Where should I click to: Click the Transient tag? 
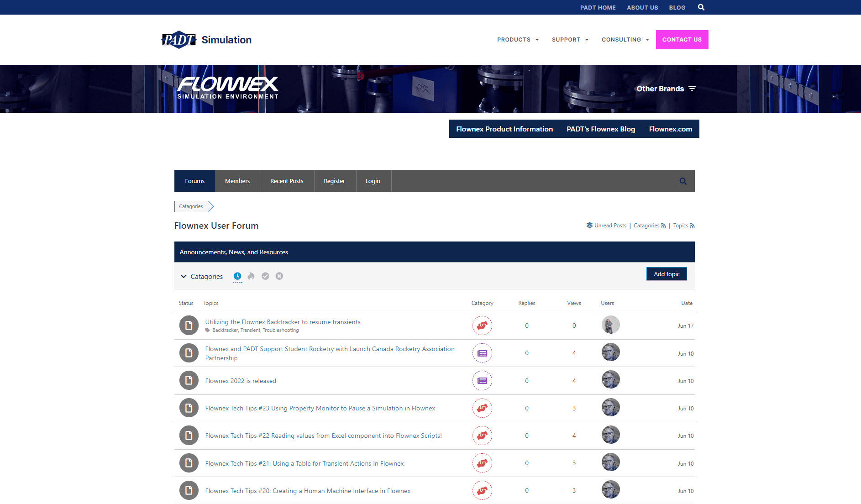coord(250,330)
